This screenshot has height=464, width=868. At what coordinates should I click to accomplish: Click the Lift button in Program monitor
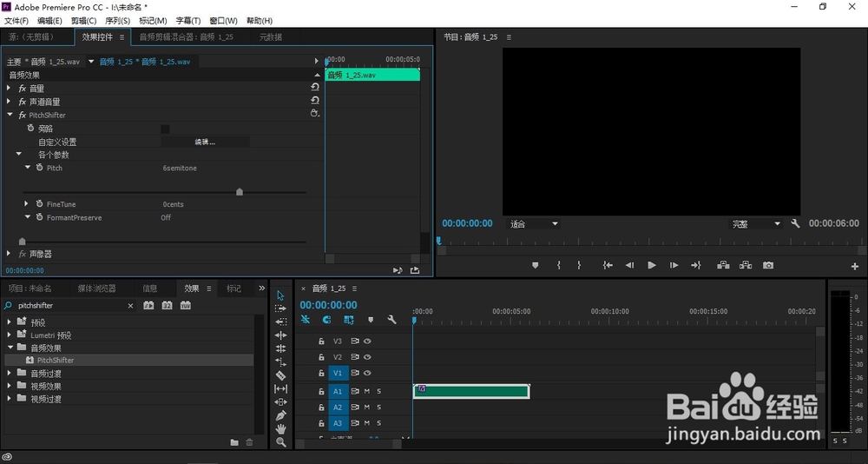(x=723, y=266)
